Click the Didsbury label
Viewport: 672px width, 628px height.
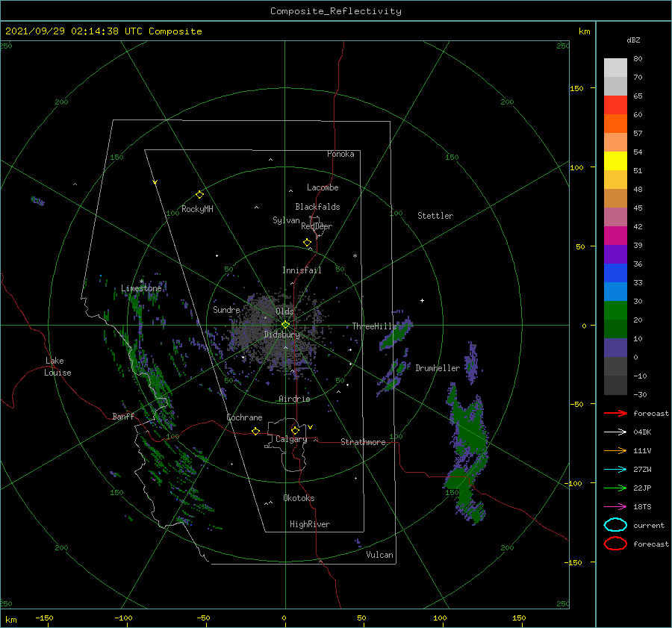click(x=281, y=335)
